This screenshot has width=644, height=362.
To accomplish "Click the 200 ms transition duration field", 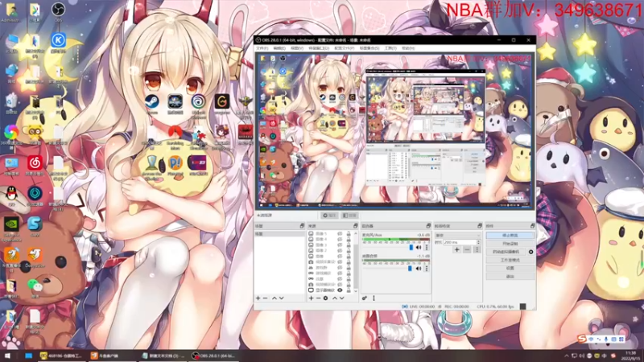I will pos(459,243).
